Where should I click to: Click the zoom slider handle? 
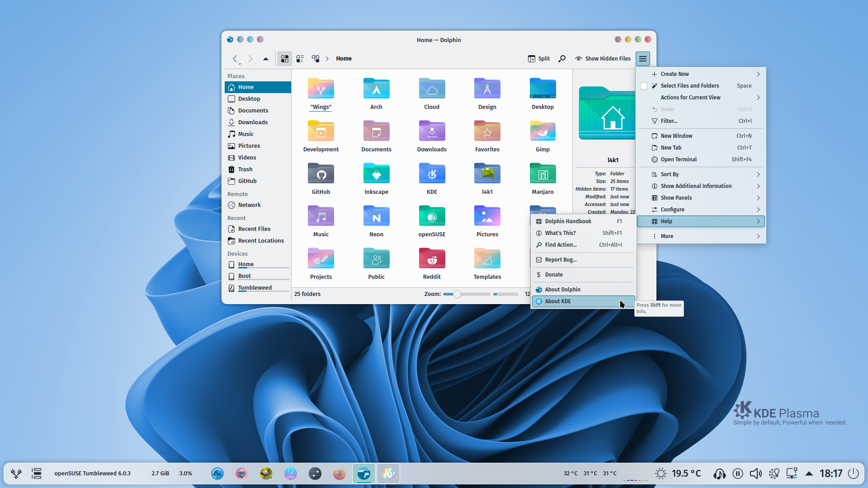457,294
